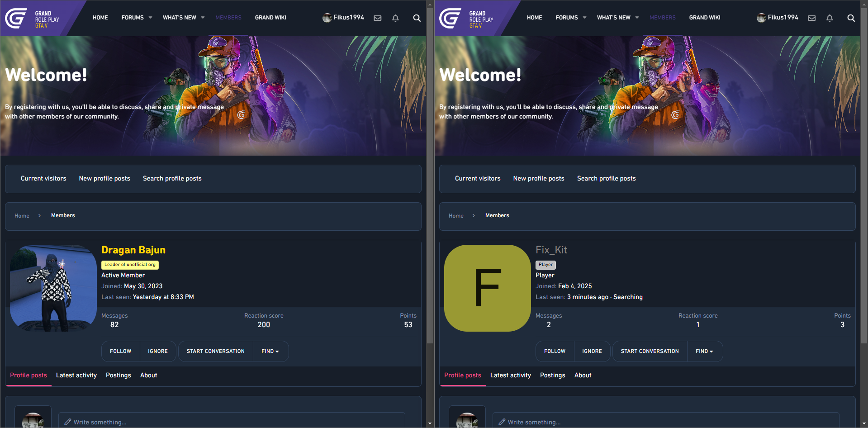Select Profile posts tab on Dragan Bajun

(x=28, y=375)
